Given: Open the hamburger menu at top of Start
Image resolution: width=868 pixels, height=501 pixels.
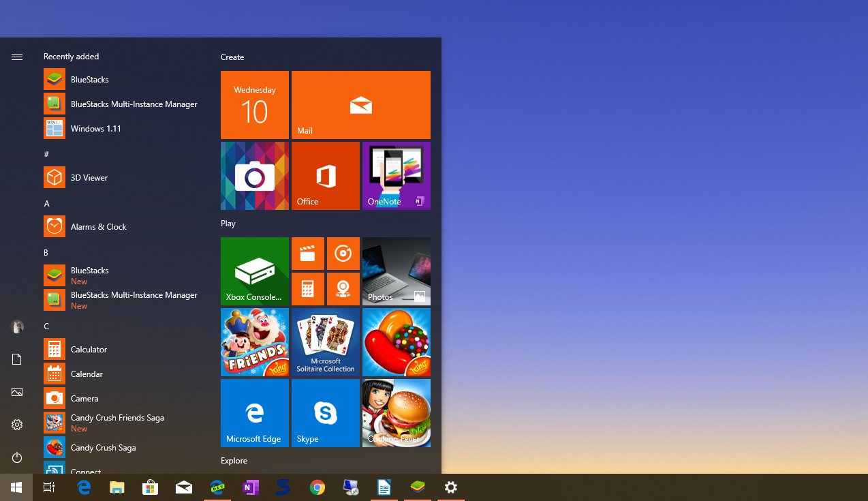Looking at the screenshot, I should pyautogui.click(x=17, y=57).
